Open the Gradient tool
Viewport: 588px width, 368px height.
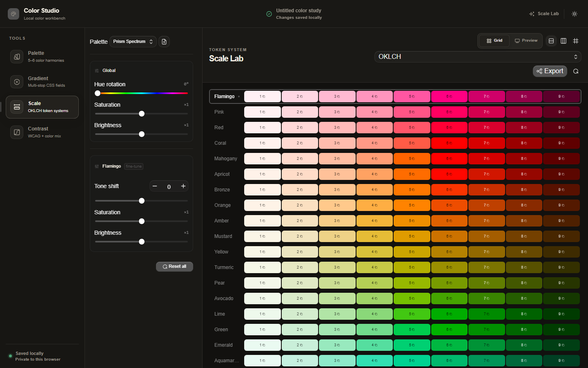(42, 82)
